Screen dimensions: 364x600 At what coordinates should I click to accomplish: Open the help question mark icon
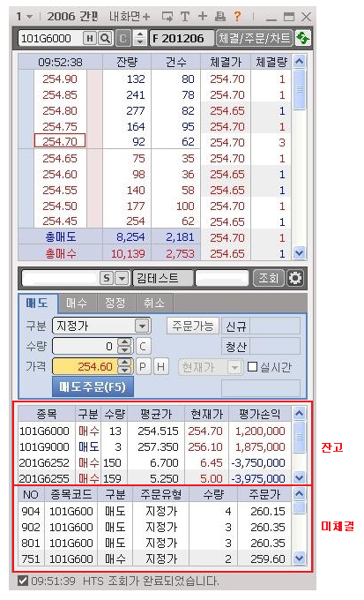pyautogui.click(x=237, y=16)
